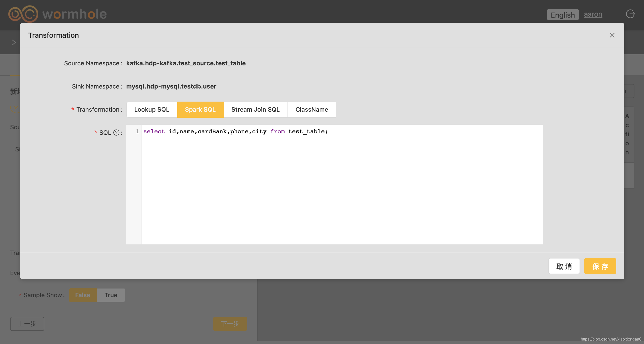Choose Stream Join SQL option
This screenshot has width=644, height=344.
click(256, 110)
